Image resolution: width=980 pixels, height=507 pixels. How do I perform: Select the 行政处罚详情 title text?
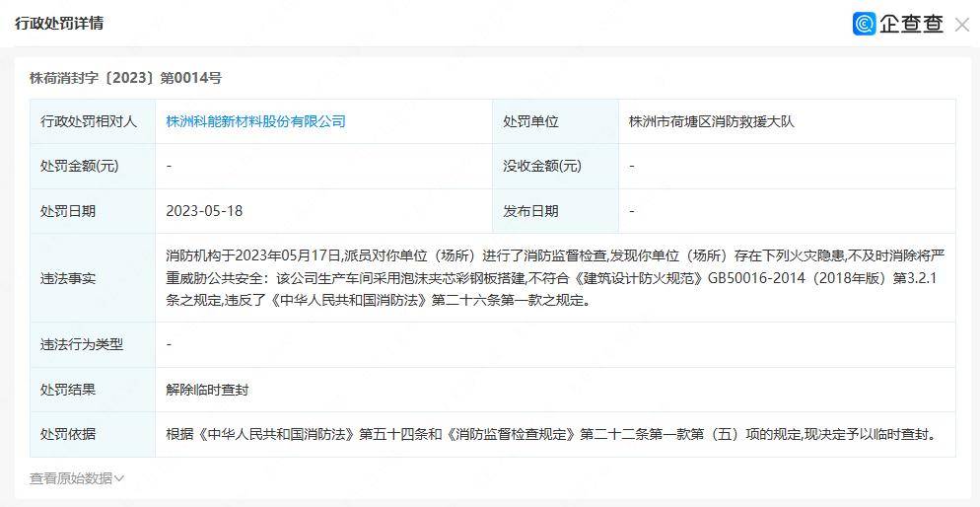coord(59,23)
